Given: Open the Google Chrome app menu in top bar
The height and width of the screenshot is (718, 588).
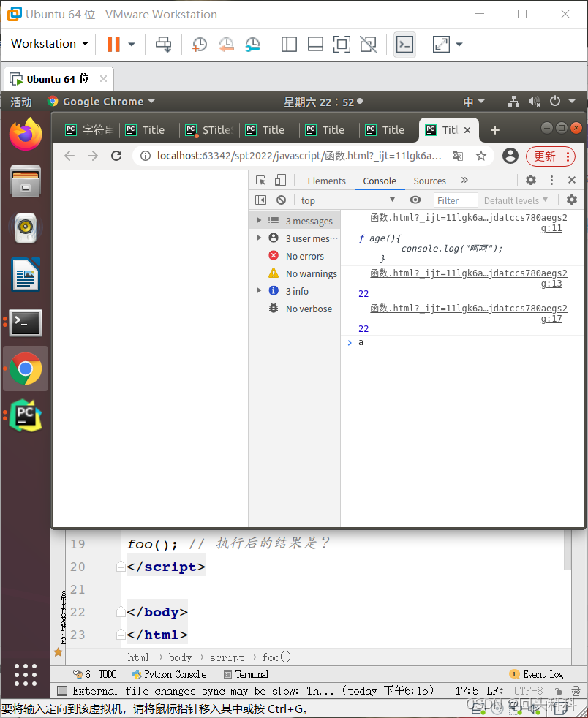Looking at the screenshot, I should point(101,102).
